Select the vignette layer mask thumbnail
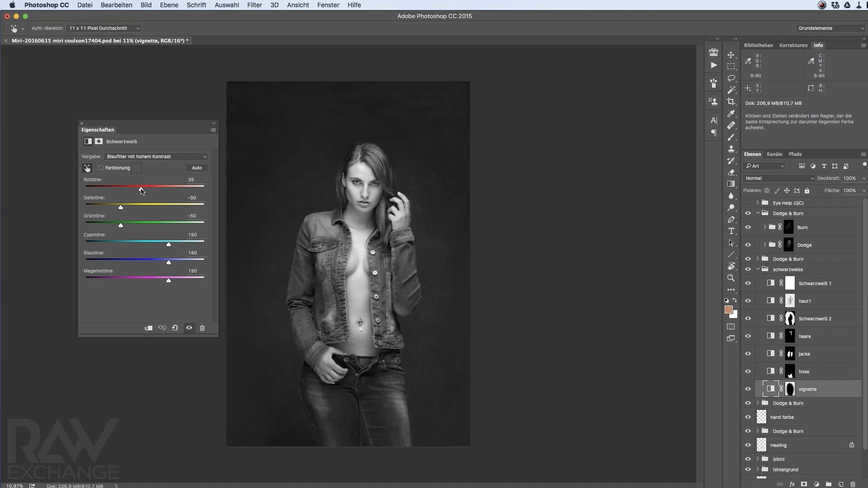The image size is (868, 488). (790, 389)
